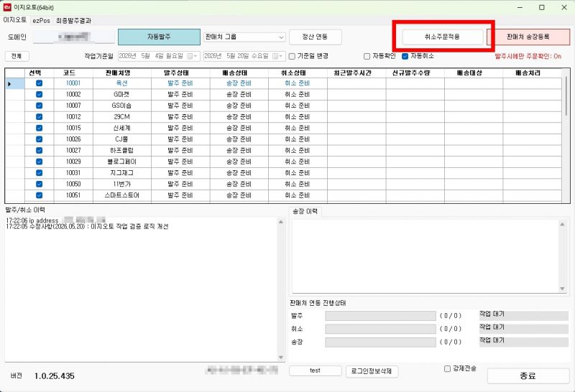The width and height of the screenshot is (575, 392).
Task: Switch to the 이지오토 tab
Action: click(15, 20)
